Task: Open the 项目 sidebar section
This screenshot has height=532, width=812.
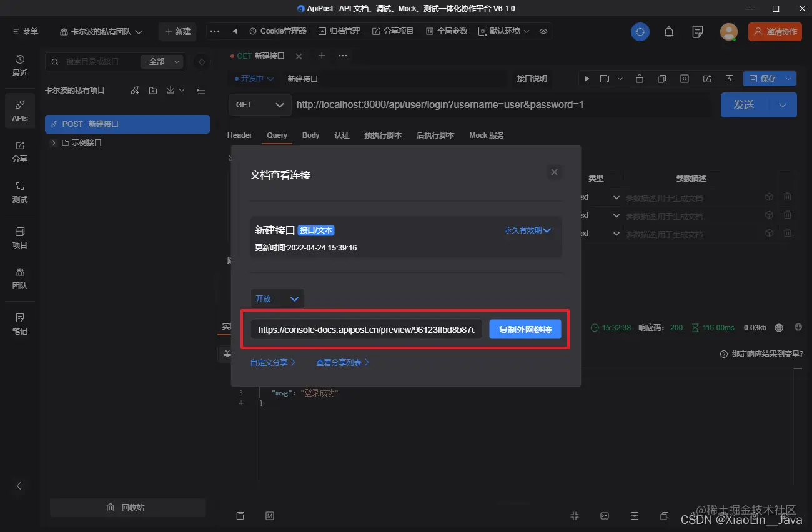Action: 20,238
